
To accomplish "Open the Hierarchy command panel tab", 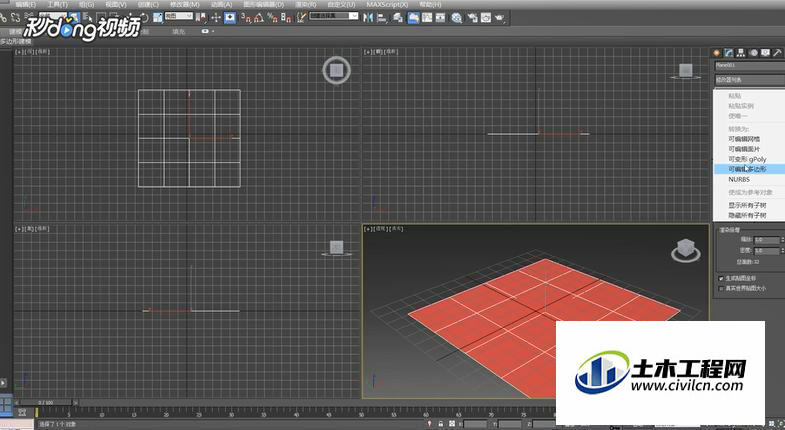I will pos(741,53).
